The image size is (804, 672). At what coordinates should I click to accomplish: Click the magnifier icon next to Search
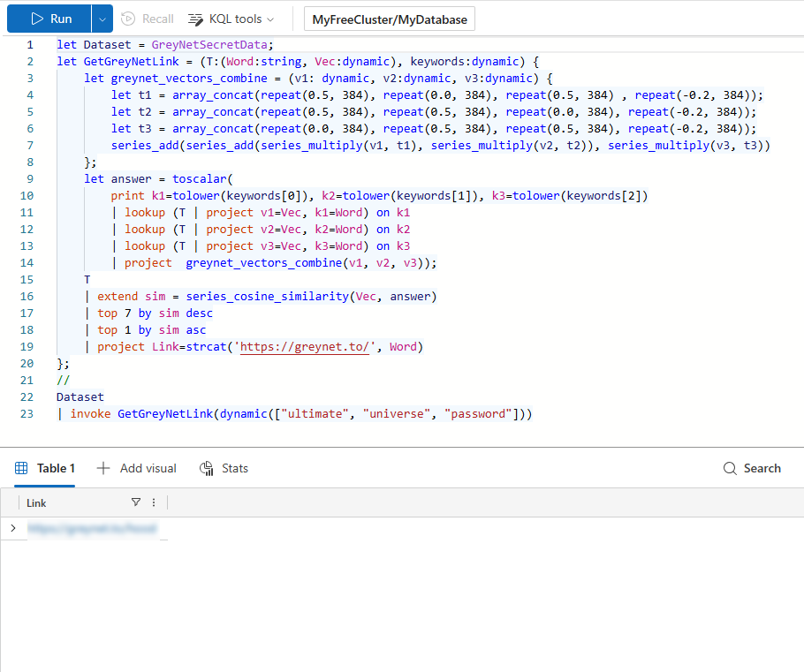730,468
